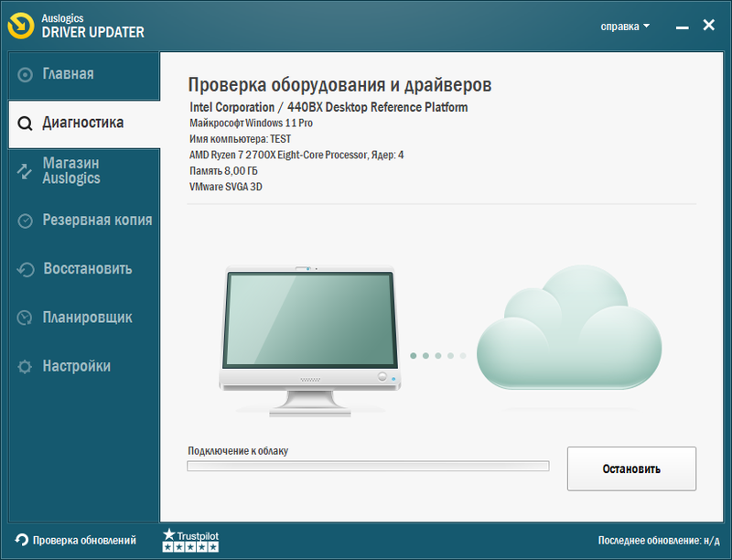The height and width of the screenshot is (560, 732).
Task: Click the computer monitor illustration
Action: (x=310, y=340)
